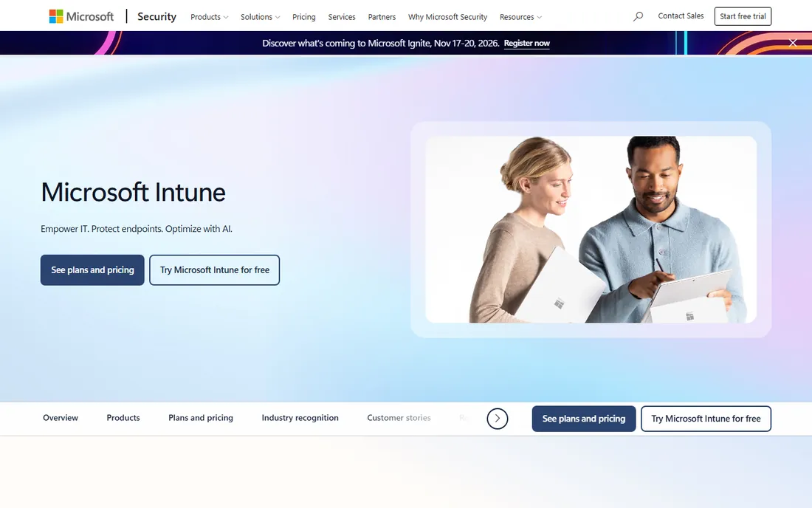Screen dimensions: 812x508
Task: Open the search magnifier icon
Action: pos(638,16)
